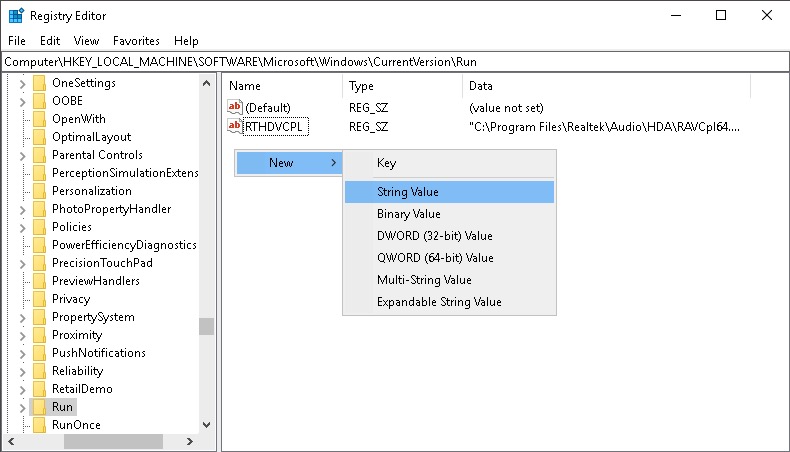Click the Reliability folder icon
Screen dimensions: 790x452
pos(39,371)
